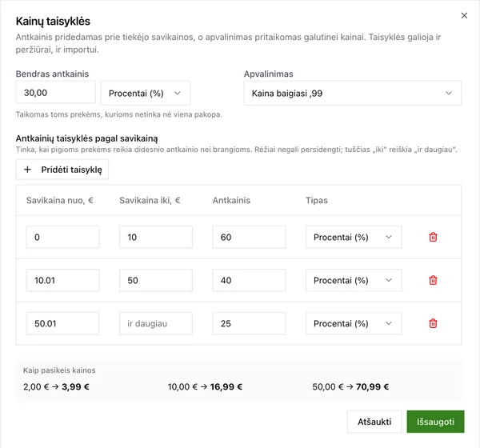Click the plus icon in Pridėti taisyklę

[27, 170]
